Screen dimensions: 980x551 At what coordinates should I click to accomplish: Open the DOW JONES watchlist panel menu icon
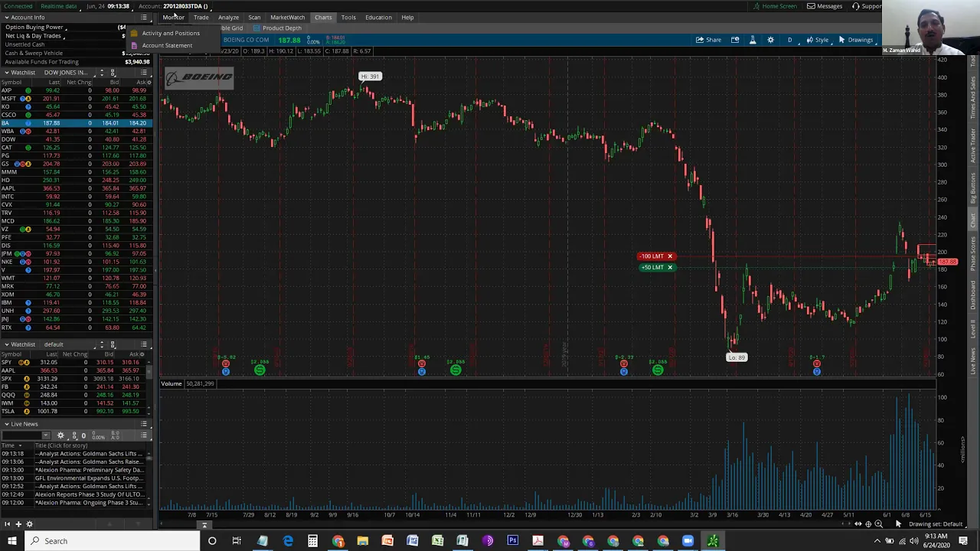pos(144,73)
